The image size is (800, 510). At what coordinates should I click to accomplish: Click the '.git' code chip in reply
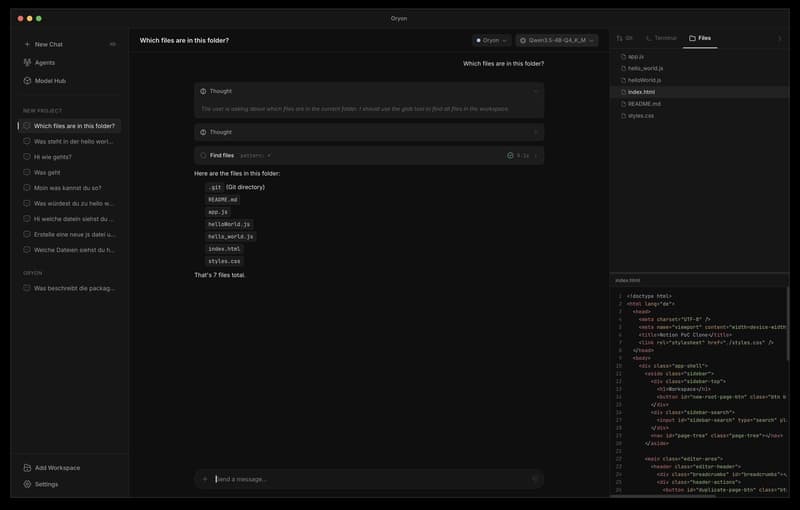(215, 187)
